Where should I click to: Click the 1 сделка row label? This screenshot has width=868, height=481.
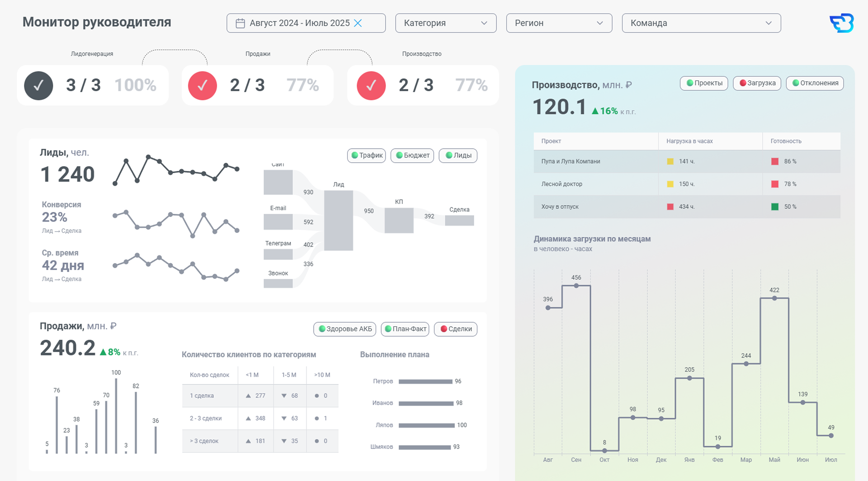click(202, 396)
